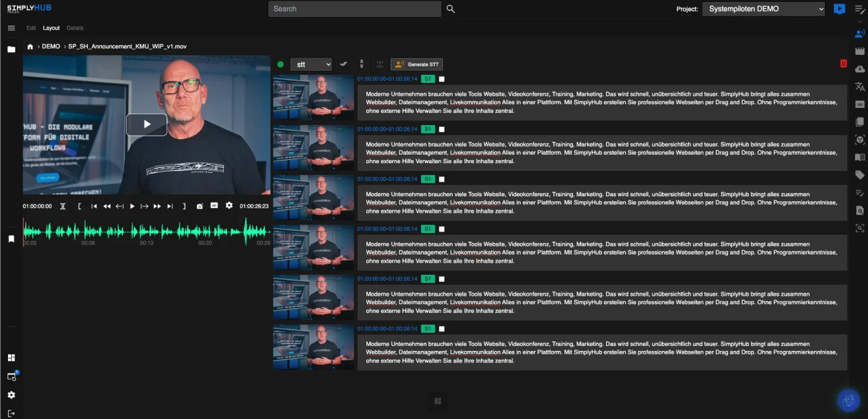Click the cloud download icon in right sidebar
The height and width of the screenshot is (419, 868).
860,69
